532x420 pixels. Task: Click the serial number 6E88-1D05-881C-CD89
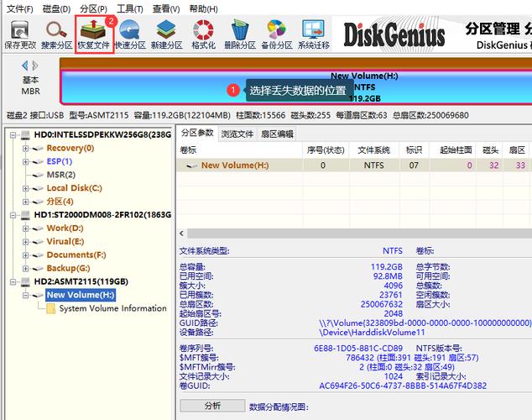click(x=358, y=349)
